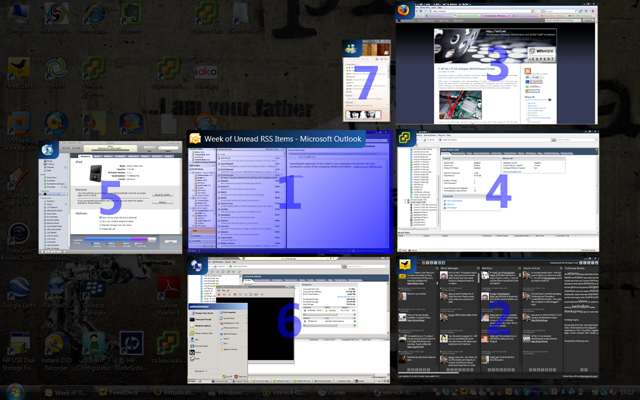Select the Firefox browser window numbered 3

click(x=496, y=65)
